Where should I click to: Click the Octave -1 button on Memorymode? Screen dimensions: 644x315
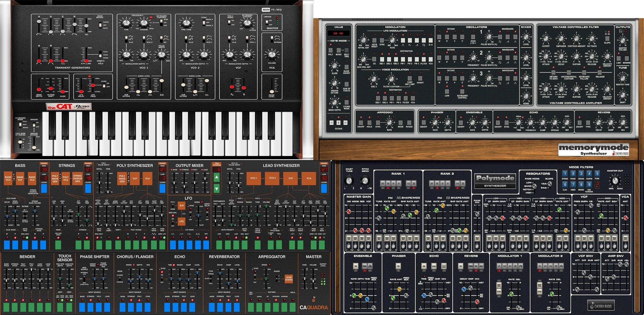click(x=331, y=122)
